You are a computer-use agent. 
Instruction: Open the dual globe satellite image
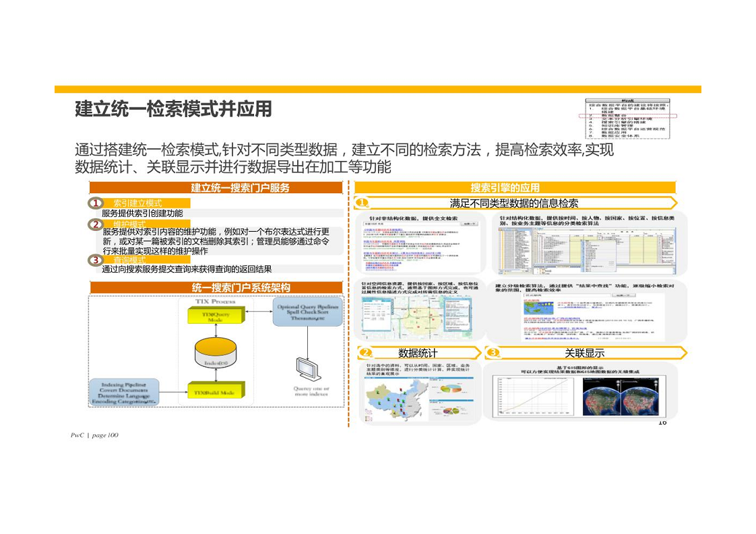click(x=621, y=396)
